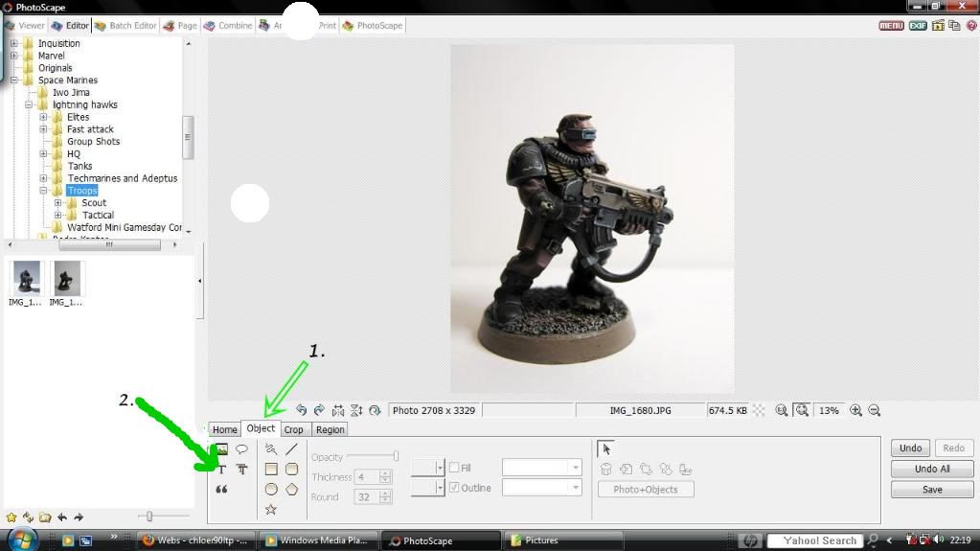
Task: Select the freehand scribble drawing tool
Action: [270, 449]
